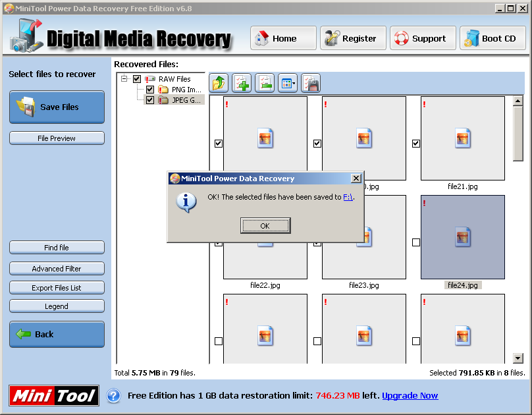Check the box of thumbnail beneath file24.jpg
This screenshot has height=415, width=532.
click(416, 341)
